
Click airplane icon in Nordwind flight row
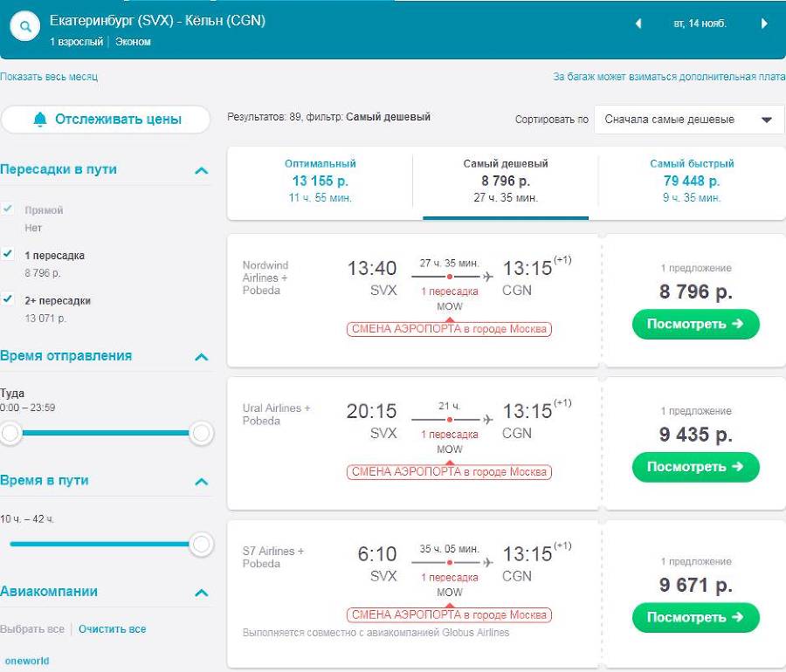click(486, 277)
